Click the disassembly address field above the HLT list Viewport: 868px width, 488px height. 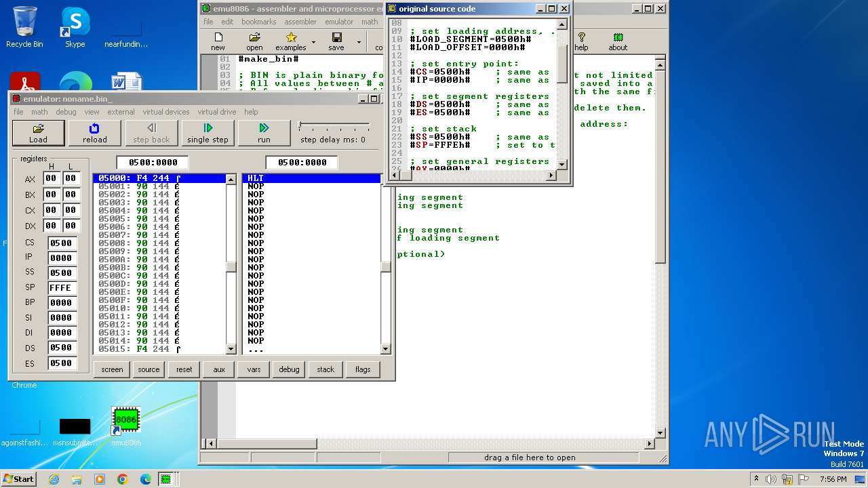coord(302,163)
